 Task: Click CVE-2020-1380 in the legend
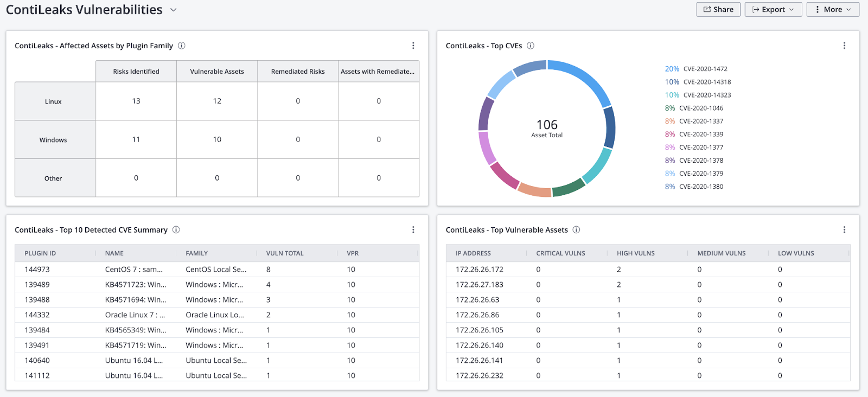pyautogui.click(x=694, y=186)
